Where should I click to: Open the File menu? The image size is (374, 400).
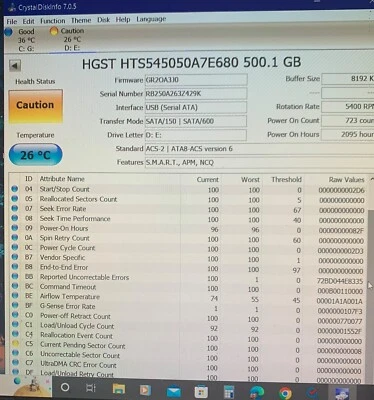click(x=11, y=21)
